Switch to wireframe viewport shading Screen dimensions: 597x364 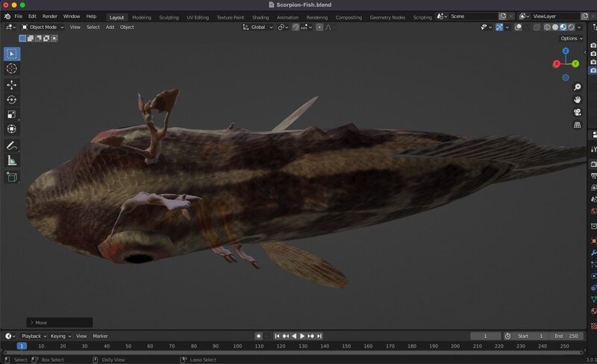click(546, 28)
